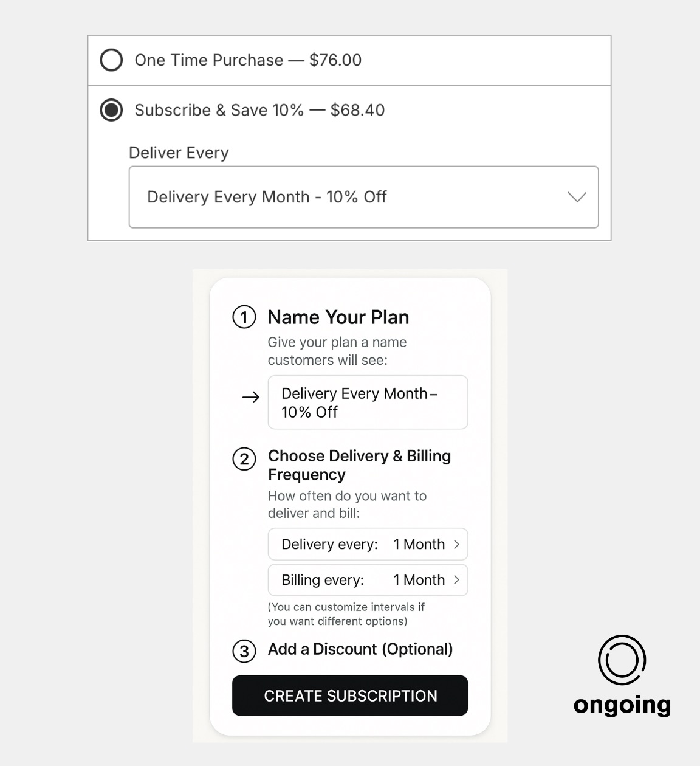The width and height of the screenshot is (700, 766).
Task: Select Subscribe & Save 10% radio button
Action: point(111,110)
